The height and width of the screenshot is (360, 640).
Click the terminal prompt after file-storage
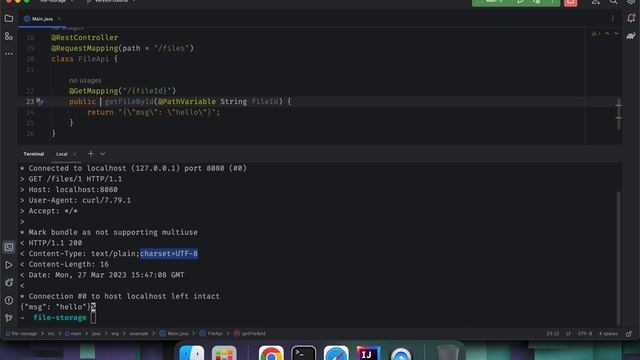[x=93, y=318]
